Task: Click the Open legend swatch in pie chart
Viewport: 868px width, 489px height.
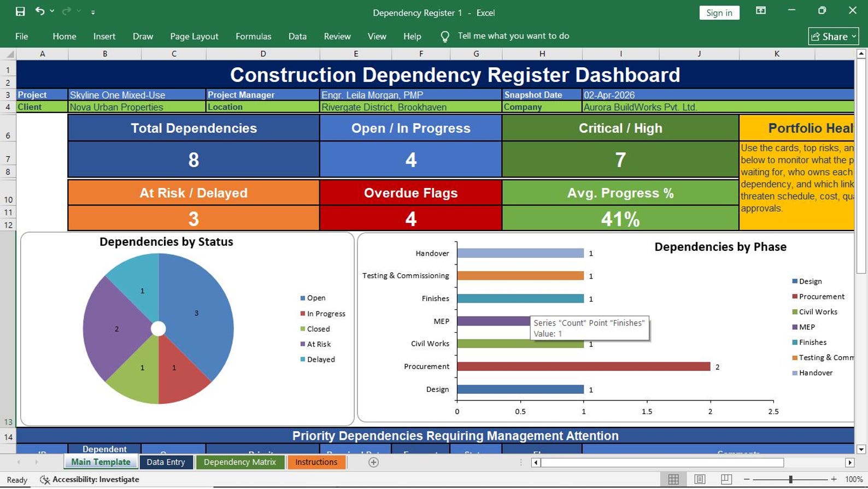Action: tap(303, 298)
